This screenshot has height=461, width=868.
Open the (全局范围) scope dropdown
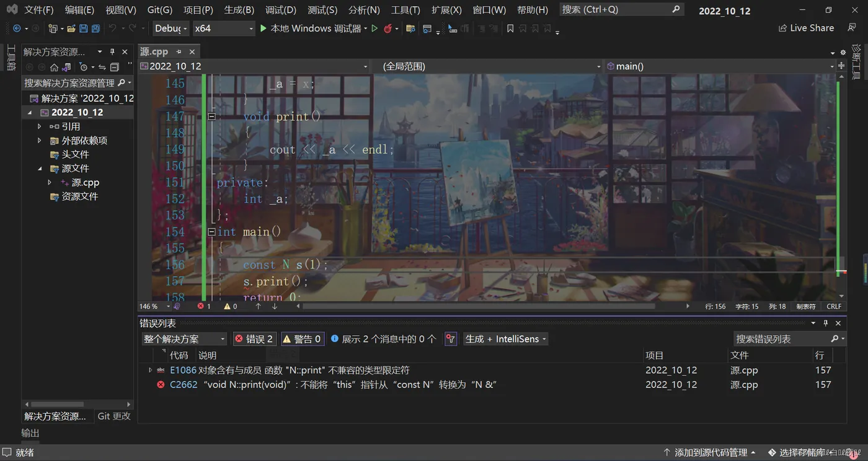[x=487, y=66]
